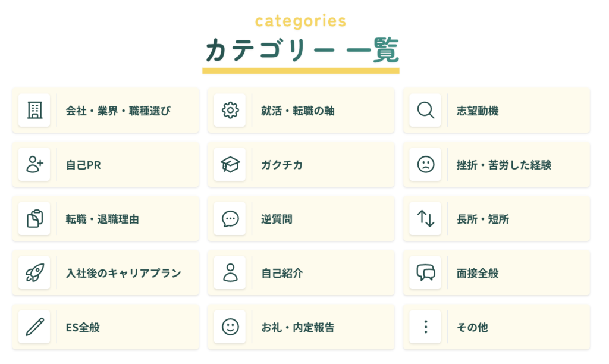The width and height of the screenshot is (609, 364).
Task: Click the three-dots icon for その他
Action: click(x=426, y=327)
